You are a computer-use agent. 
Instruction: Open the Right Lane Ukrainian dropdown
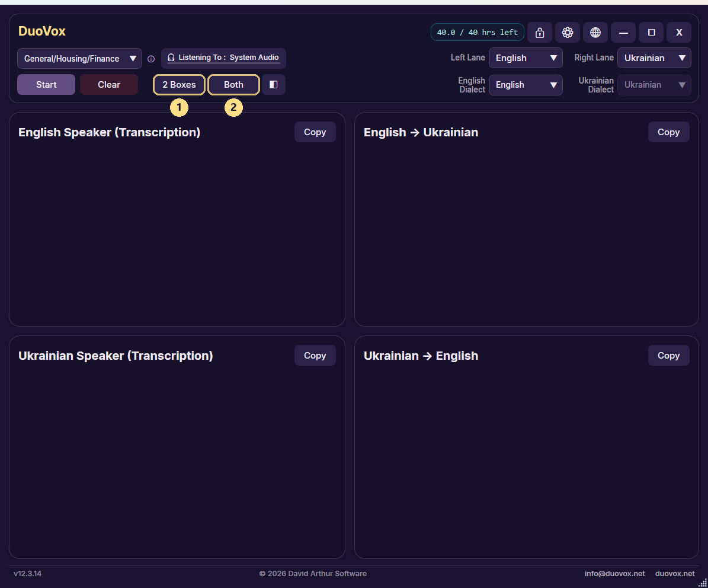tap(654, 58)
